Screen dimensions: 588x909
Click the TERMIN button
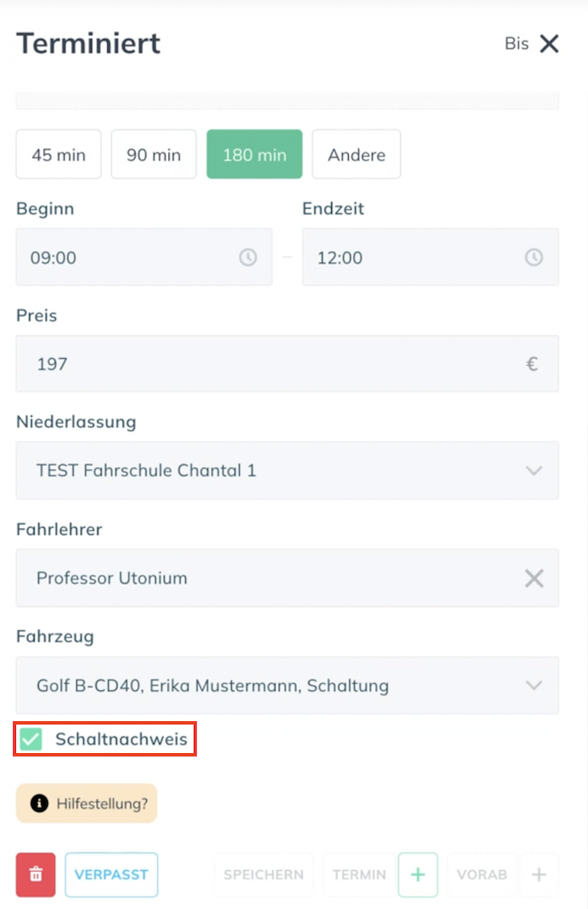[360, 874]
